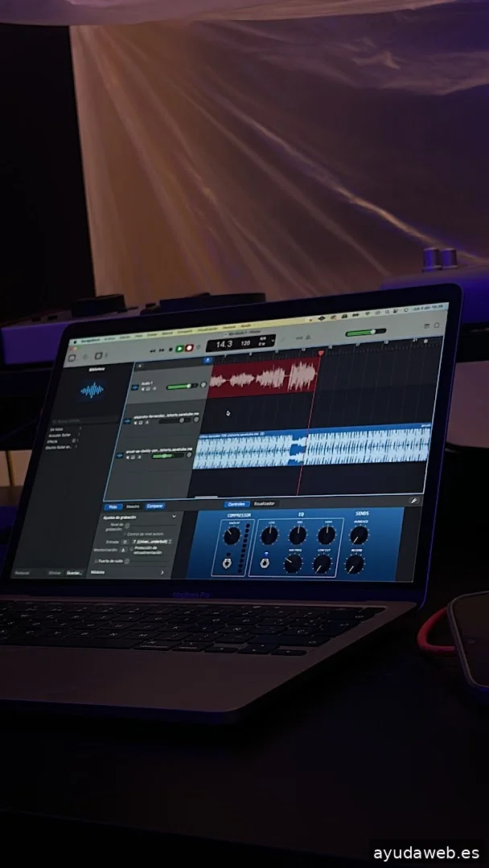Screen dimensions: 489x868
Task: Mute the Audio 1 track
Action: (x=143, y=390)
